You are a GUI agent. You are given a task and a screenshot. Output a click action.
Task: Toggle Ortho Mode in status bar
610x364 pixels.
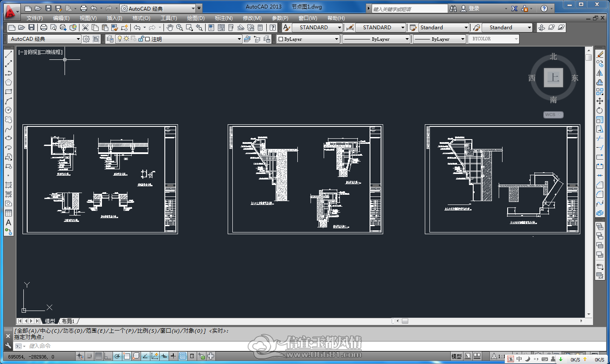coord(108,356)
